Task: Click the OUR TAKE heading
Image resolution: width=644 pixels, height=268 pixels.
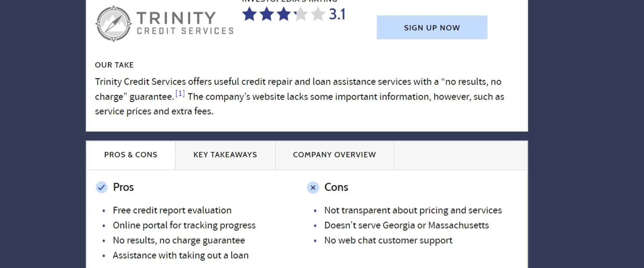Action: 114,65
